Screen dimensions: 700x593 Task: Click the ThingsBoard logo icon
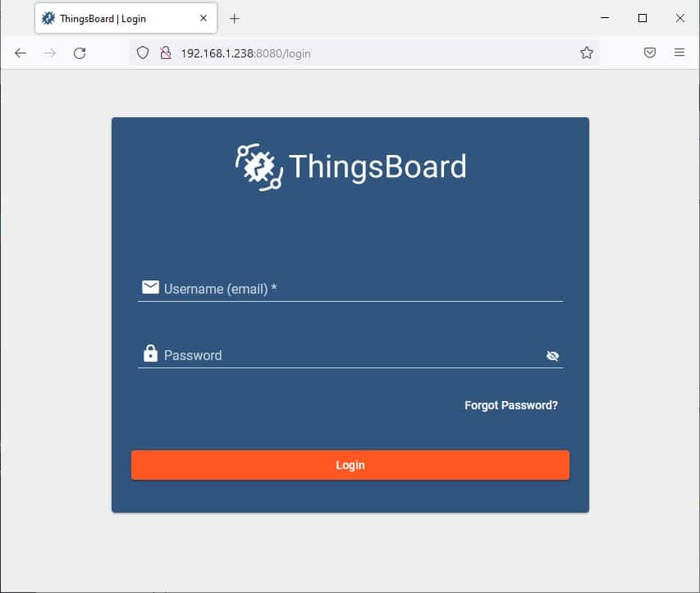tap(258, 166)
